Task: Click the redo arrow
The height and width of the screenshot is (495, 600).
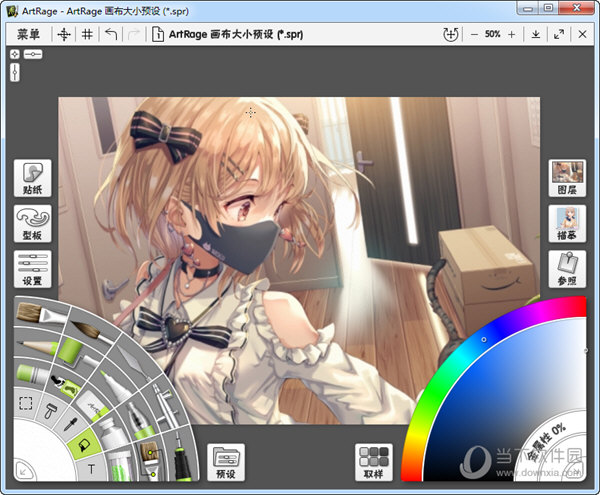Action: [x=134, y=34]
